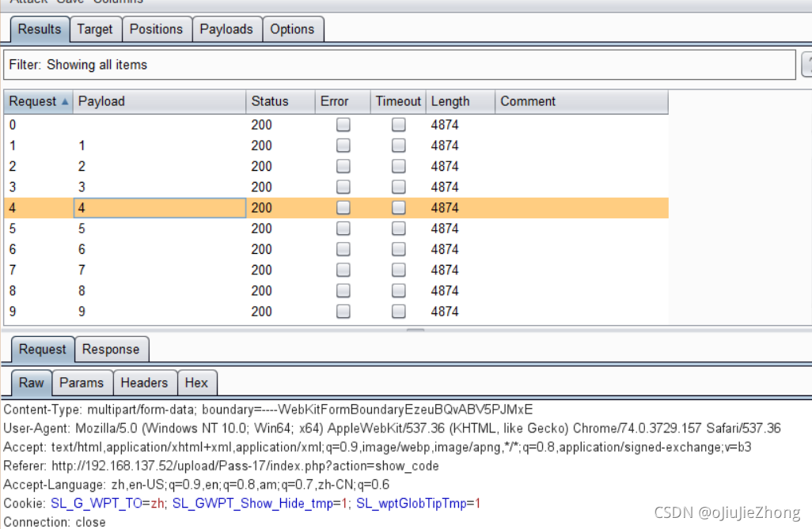Image resolution: width=812 pixels, height=529 pixels.
Task: Select payload cell 3
Action: tap(160, 187)
